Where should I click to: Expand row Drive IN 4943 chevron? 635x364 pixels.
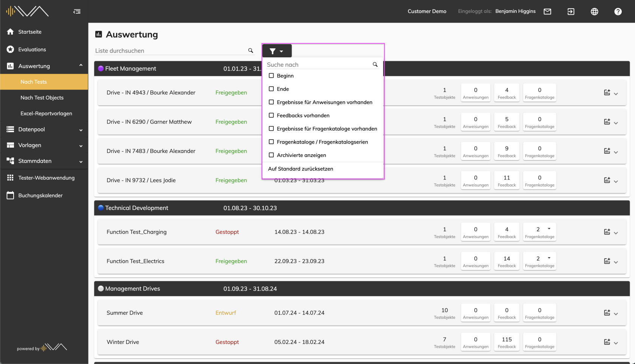coord(616,94)
